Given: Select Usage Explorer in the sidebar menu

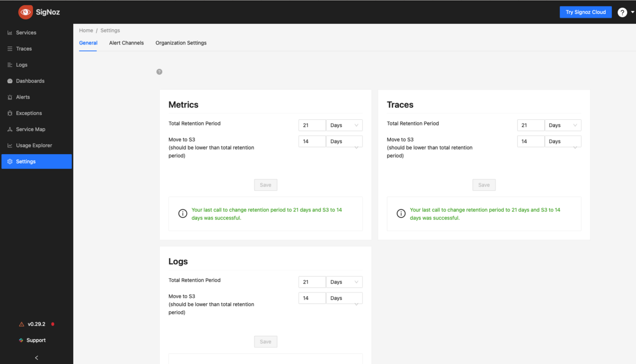Looking at the screenshot, I should point(37,146).
